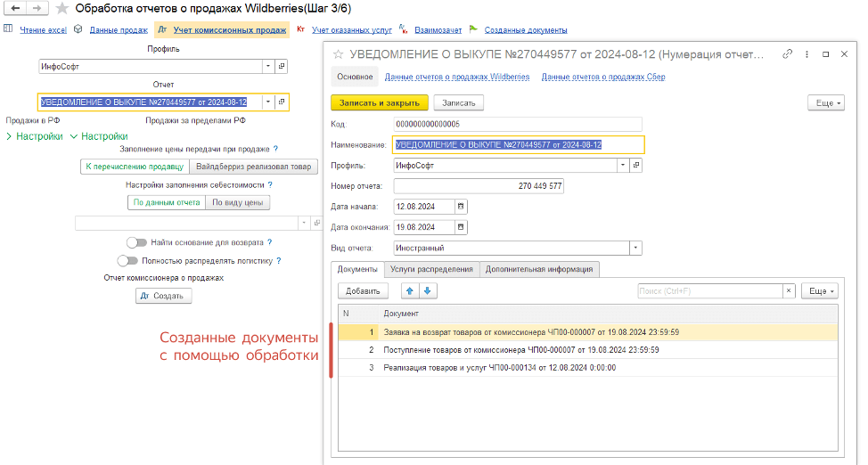Click the back navigation arrow
Screen dimensions: 868x465
[x=14, y=8]
